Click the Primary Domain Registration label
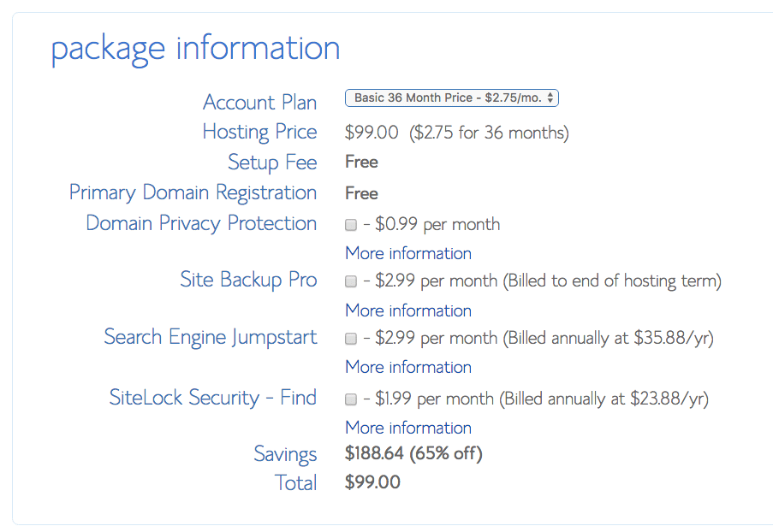This screenshot has width=773, height=532. 193,192
